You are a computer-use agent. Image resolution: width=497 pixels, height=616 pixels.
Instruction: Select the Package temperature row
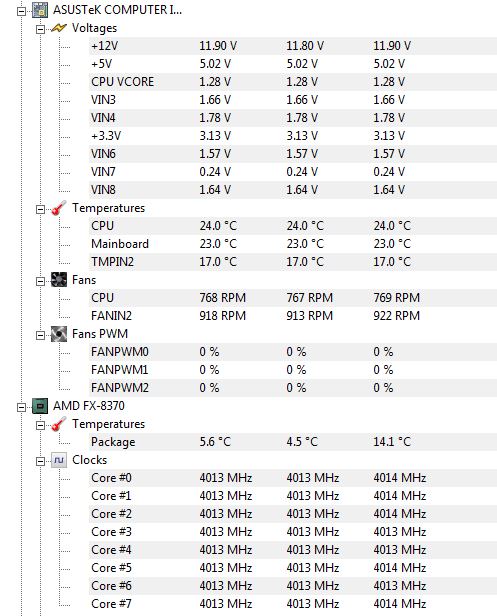pos(293,442)
